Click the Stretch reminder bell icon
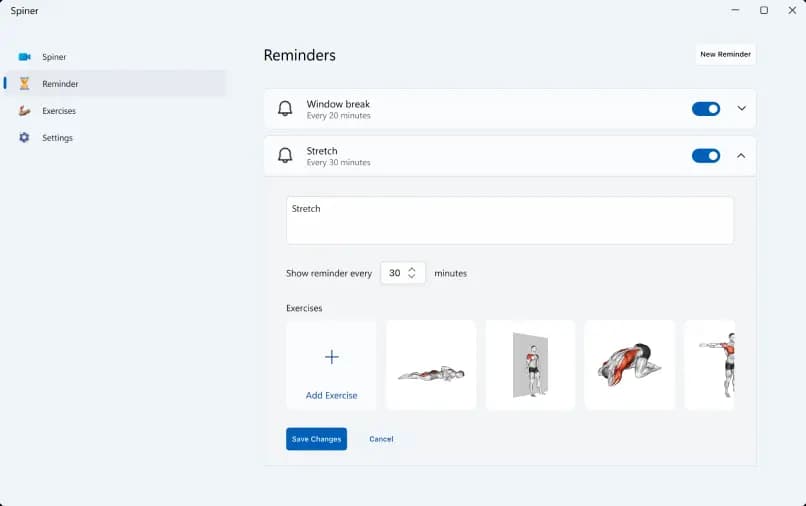 pyautogui.click(x=285, y=156)
